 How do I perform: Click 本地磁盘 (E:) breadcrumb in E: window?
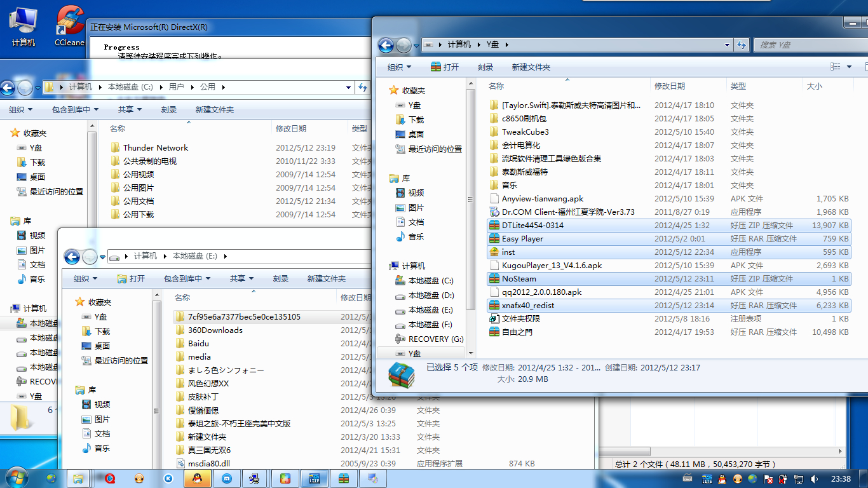[195, 256]
